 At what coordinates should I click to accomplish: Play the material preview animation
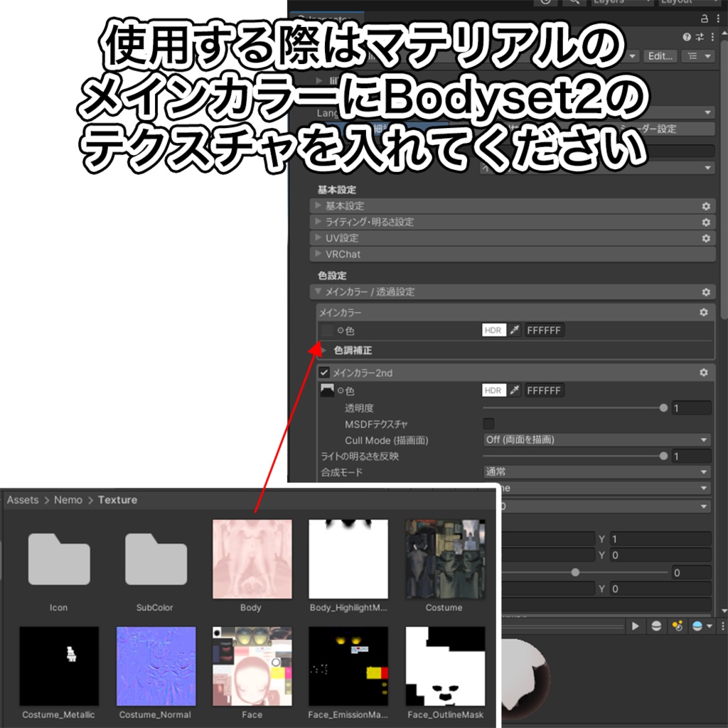click(x=635, y=626)
